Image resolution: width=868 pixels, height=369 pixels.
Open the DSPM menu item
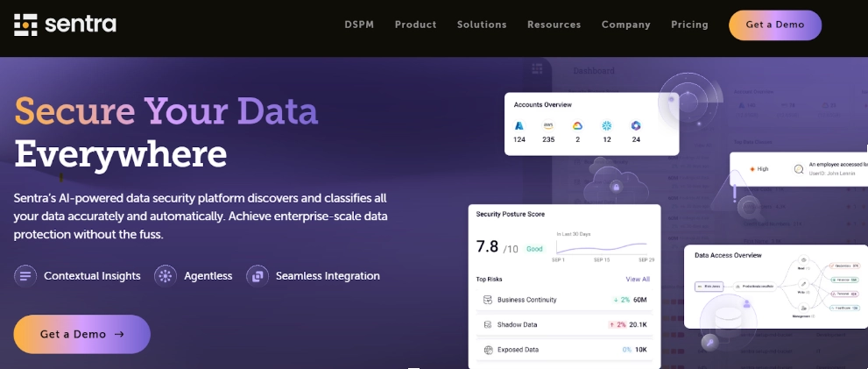click(359, 25)
